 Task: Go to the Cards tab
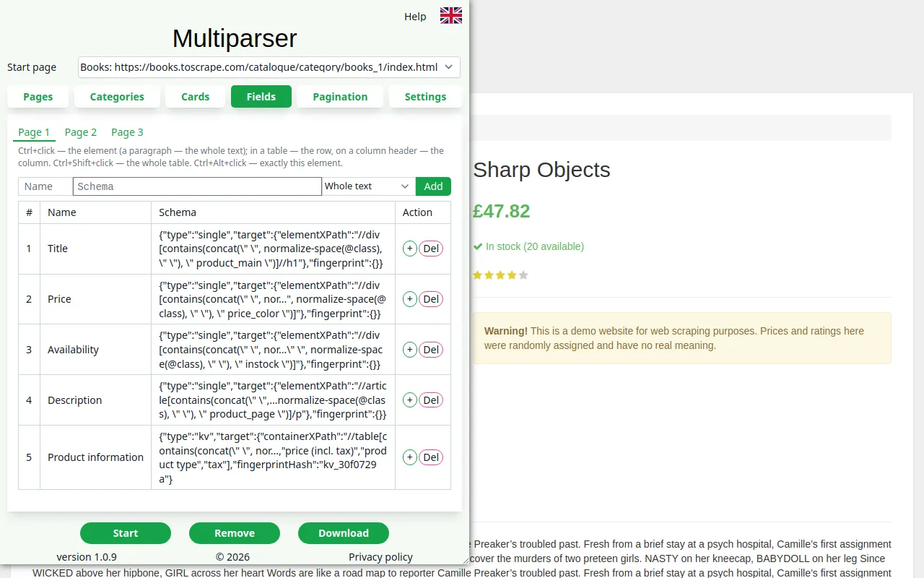196,97
